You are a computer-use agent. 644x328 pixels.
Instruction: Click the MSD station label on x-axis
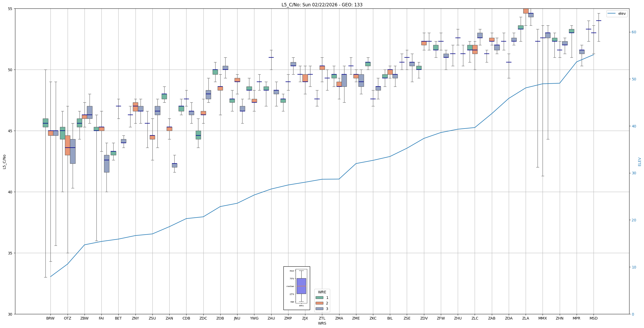point(593,318)
